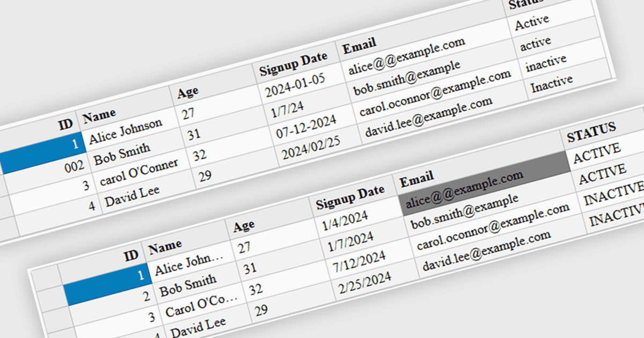Select the Alice Johnson cell
The width and height of the screenshot is (644, 338).
tap(125, 131)
